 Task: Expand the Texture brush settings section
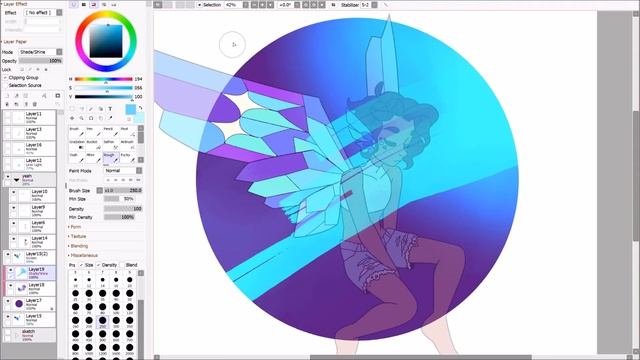pos(78,236)
